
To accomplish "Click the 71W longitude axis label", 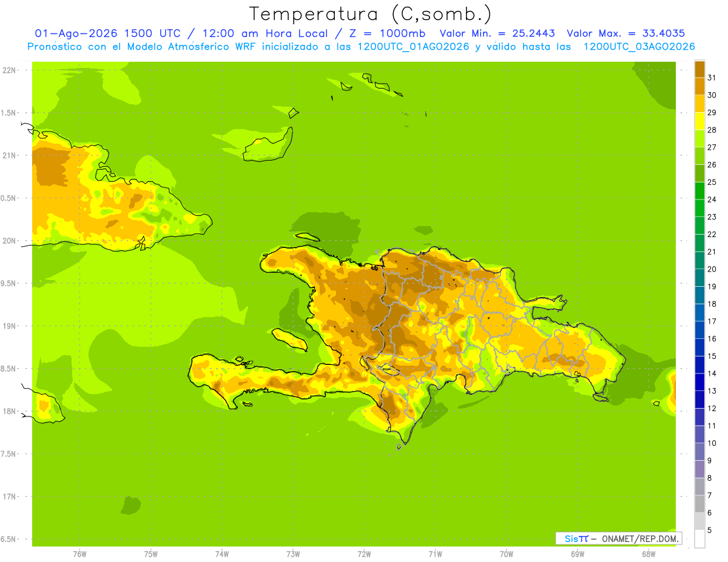I will pos(435,554).
